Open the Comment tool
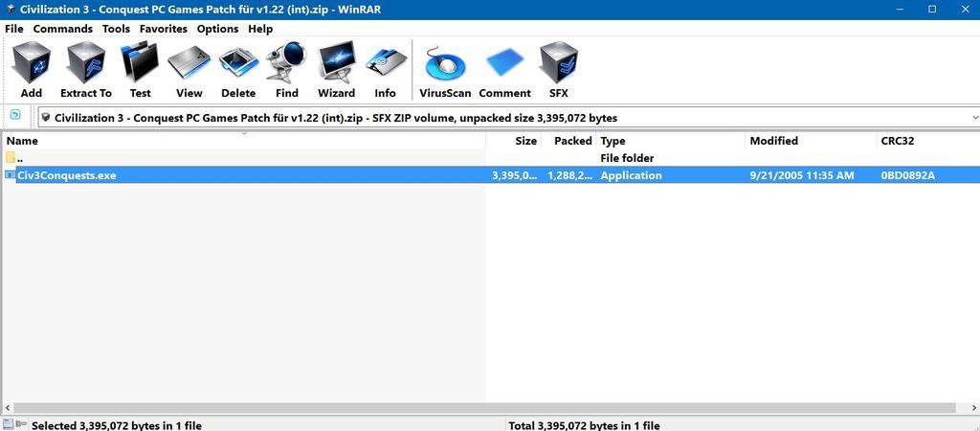 (x=505, y=69)
